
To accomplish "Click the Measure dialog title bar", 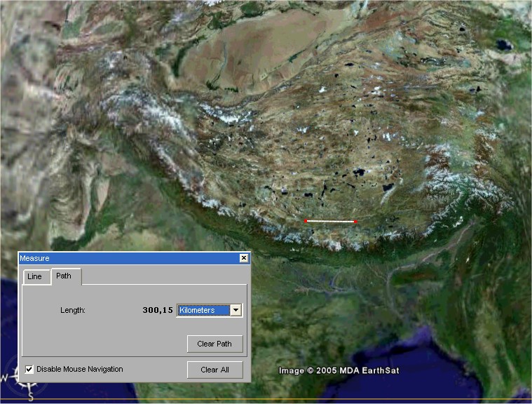I will (126, 258).
